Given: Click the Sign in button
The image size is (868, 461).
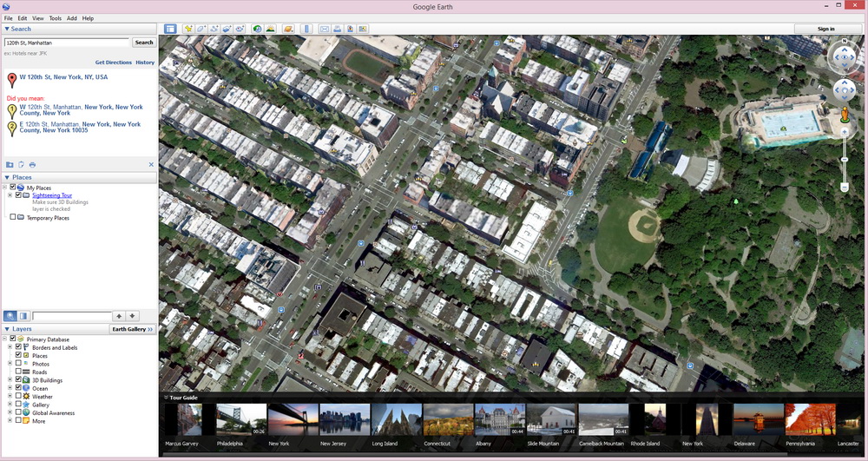Looking at the screenshot, I should tap(826, 29).
